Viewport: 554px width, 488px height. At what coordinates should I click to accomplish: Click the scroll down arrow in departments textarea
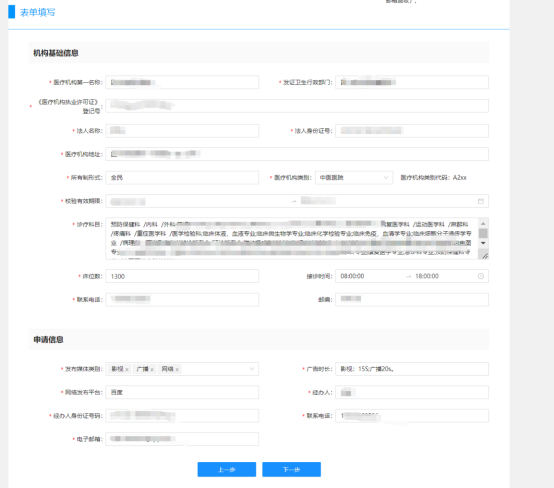pos(483,243)
